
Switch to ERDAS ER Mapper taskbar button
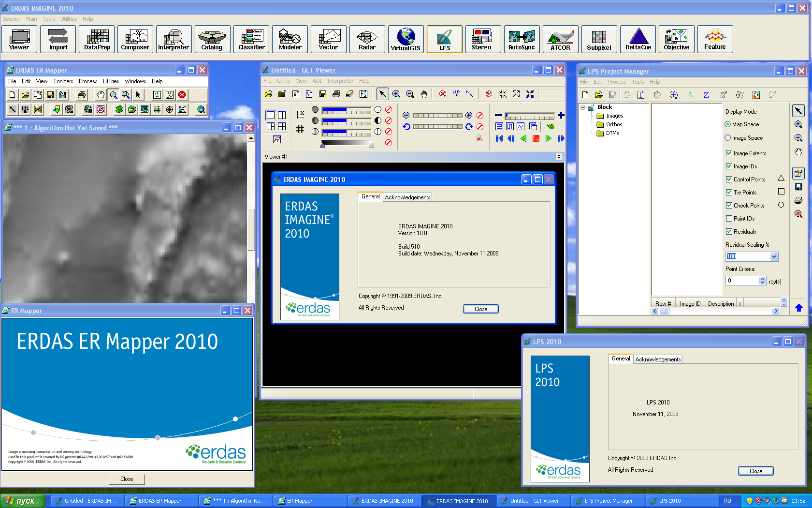[161, 501]
